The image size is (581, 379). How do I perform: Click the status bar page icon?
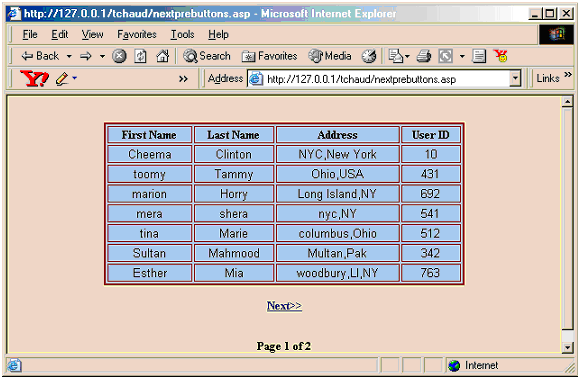(x=14, y=366)
